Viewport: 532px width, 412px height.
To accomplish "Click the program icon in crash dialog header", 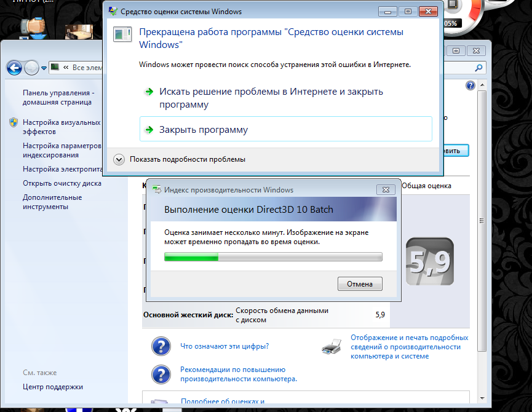I will point(122,34).
